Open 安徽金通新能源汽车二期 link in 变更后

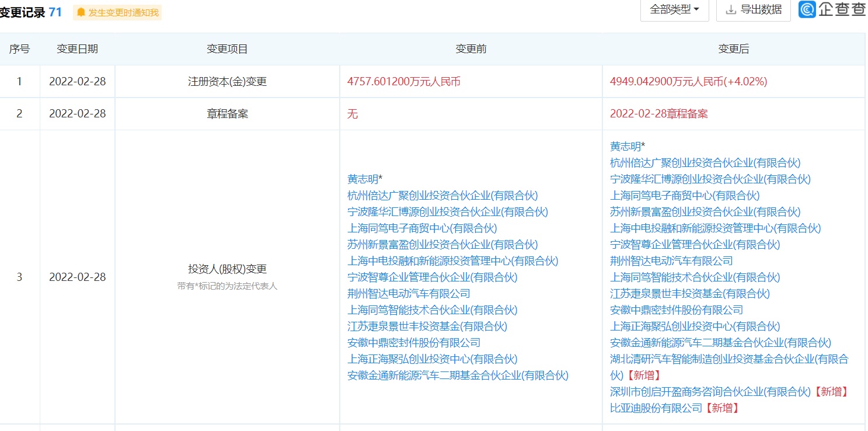tap(720, 343)
